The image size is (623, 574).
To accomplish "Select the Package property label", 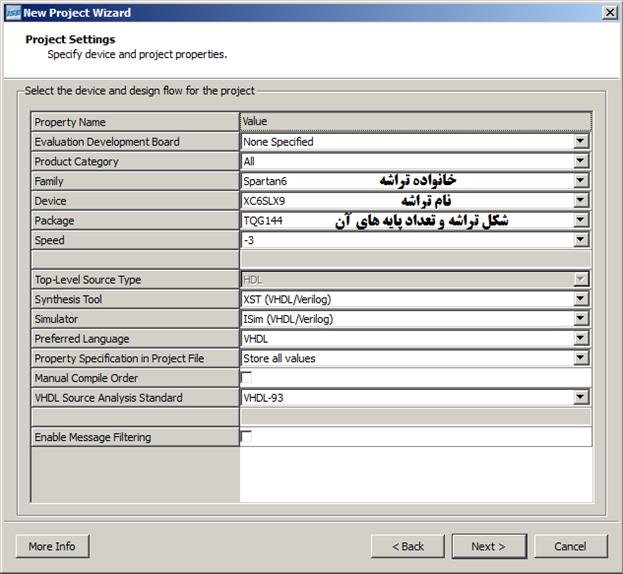I will [x=54, y=220].
